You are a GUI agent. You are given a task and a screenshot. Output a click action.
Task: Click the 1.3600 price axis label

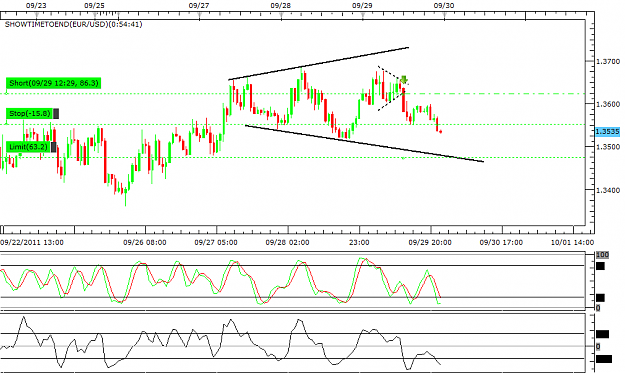(x=608, y=104)
